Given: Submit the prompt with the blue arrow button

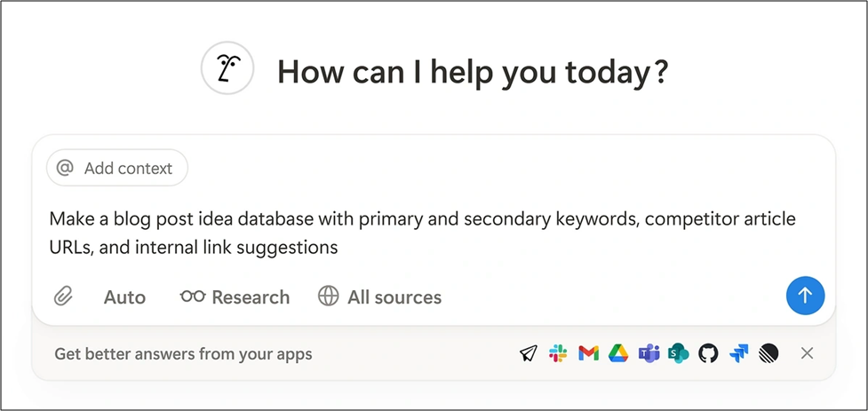Looking at the screenshot, I should pyautogui.click(x=805, y=296).
